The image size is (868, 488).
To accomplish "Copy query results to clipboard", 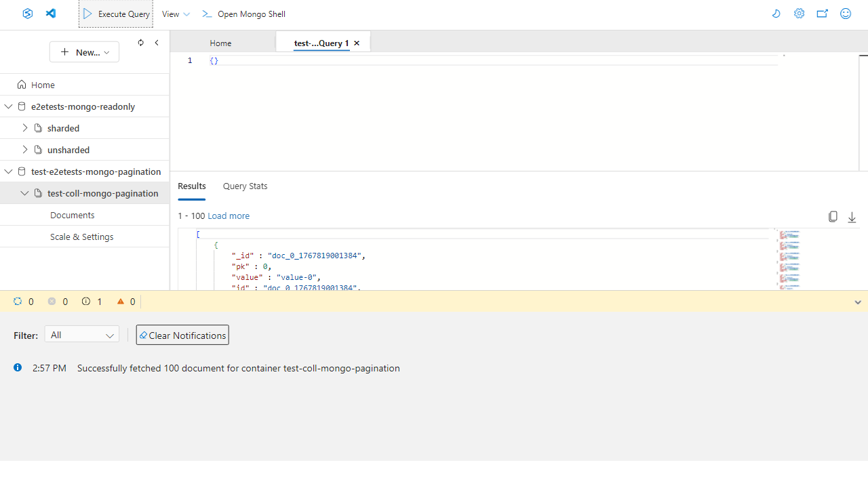I will pos(833,217).
